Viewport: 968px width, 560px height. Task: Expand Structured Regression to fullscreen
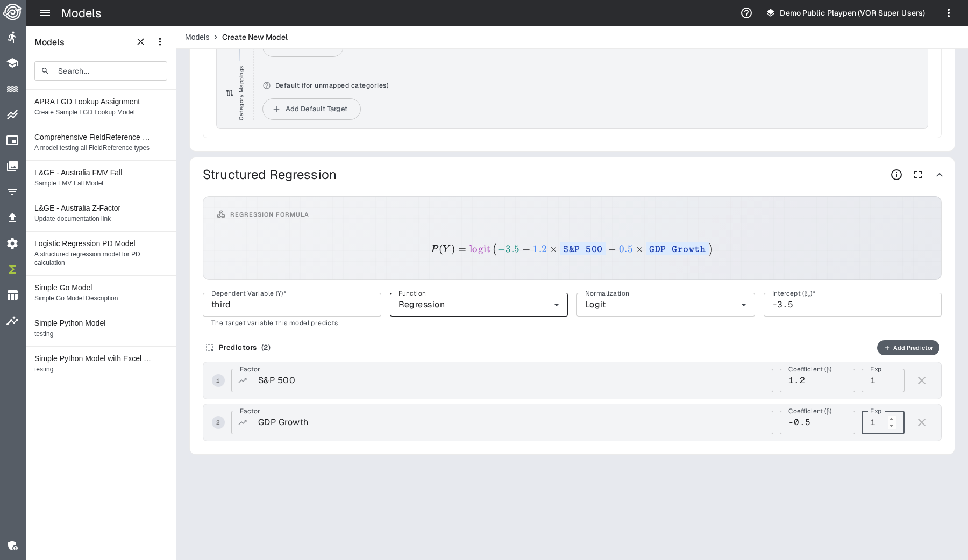pos(918,175)
